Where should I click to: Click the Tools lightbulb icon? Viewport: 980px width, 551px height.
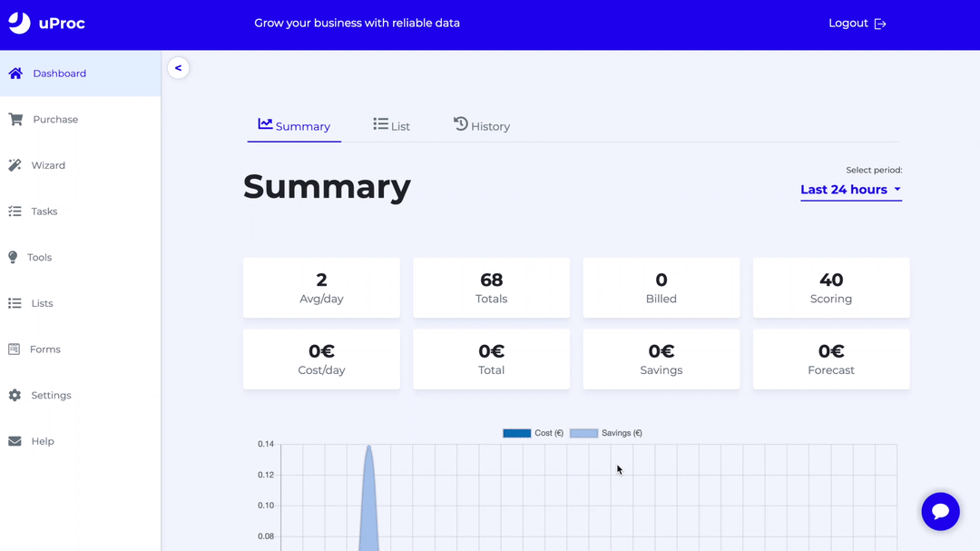[13, 258]
